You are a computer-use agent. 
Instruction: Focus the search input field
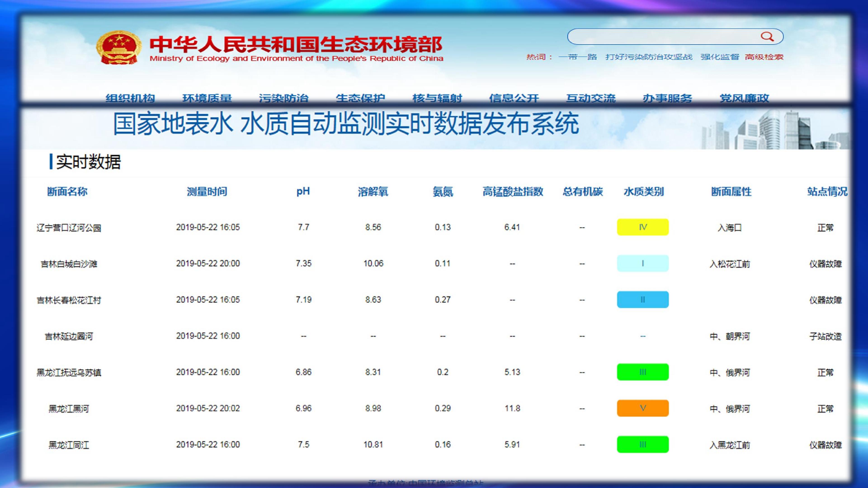tap(675, 37)
